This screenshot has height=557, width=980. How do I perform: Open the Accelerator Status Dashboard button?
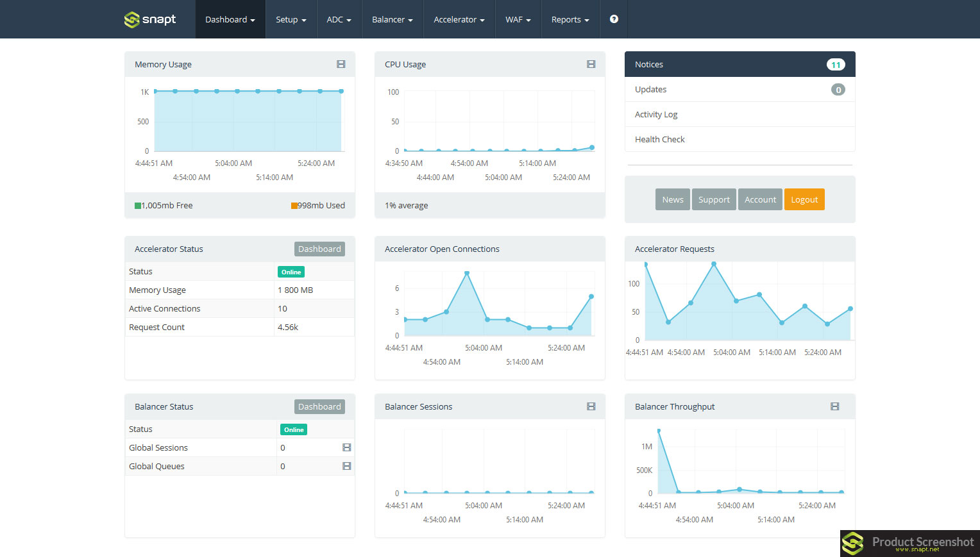tap(319, 249)
